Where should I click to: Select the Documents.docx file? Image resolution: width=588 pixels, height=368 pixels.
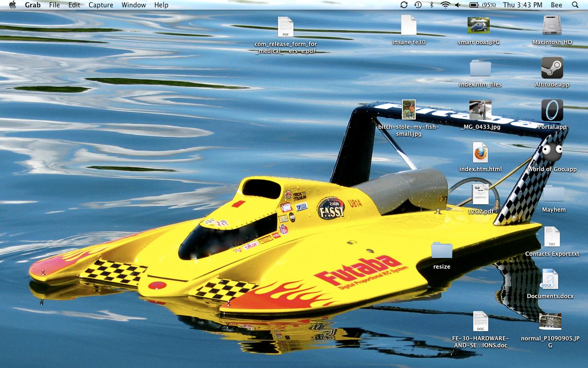[x=550, y=280]
